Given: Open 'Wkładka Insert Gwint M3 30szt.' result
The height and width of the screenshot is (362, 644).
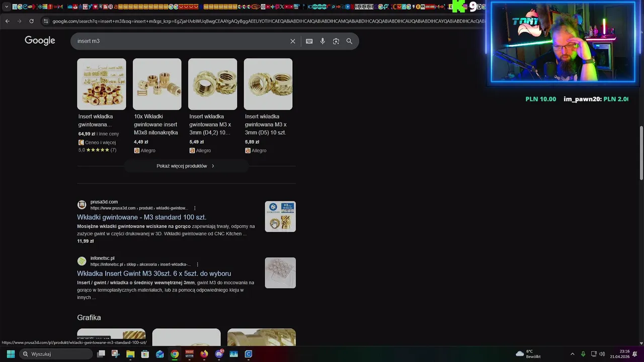Looking at the screenshot, I should click(154, 274).
